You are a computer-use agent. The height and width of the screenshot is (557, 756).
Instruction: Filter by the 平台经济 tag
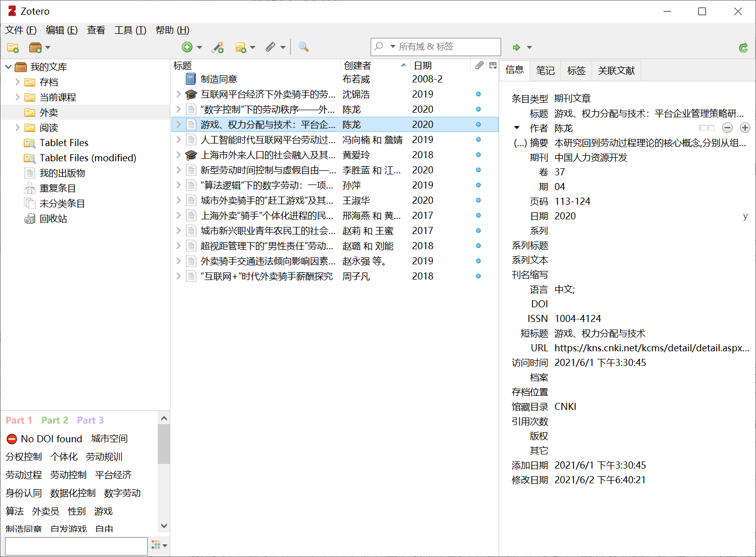[113, 475]
